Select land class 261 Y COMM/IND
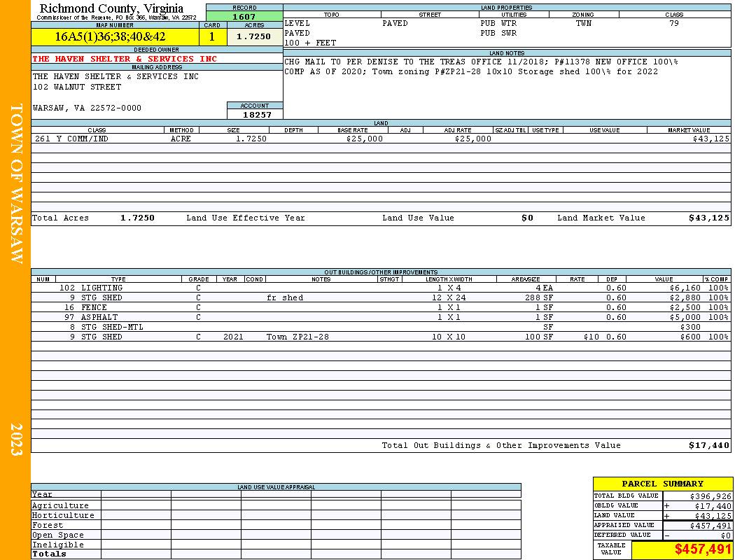The image size is (735, 560). (70, 139)
